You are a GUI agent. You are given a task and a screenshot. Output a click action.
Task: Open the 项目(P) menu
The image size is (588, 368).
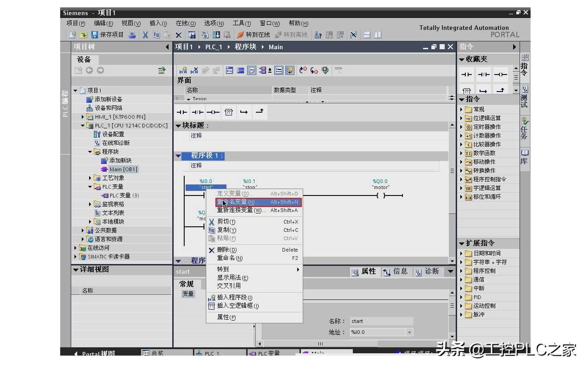(76, 23)
